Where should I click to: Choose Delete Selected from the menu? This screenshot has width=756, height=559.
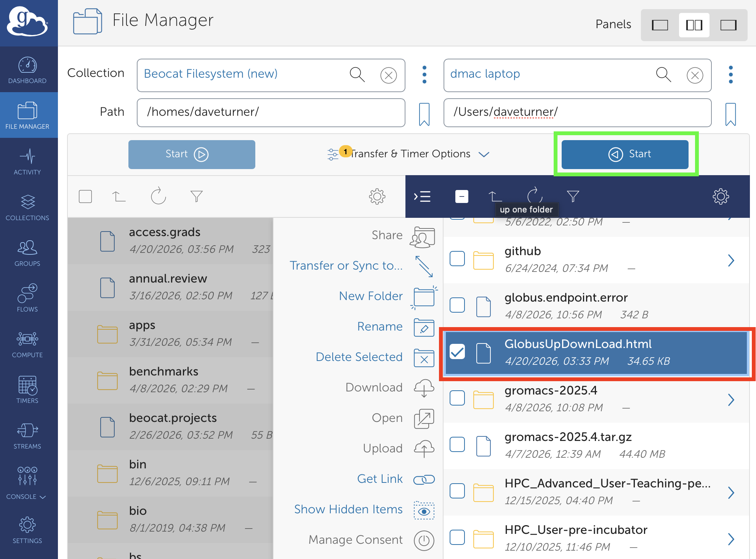[x=359, y=357]
